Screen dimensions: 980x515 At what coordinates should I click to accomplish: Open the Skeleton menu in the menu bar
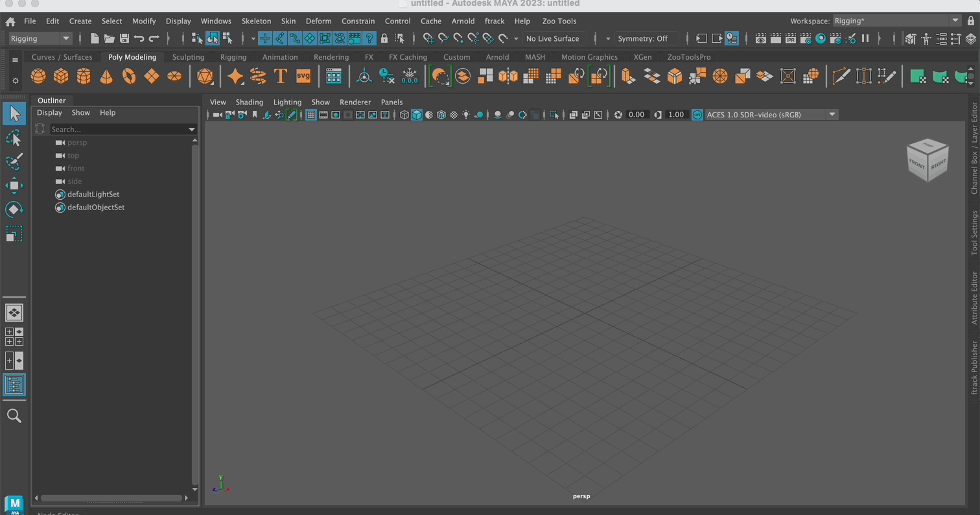tap(256, 21)
